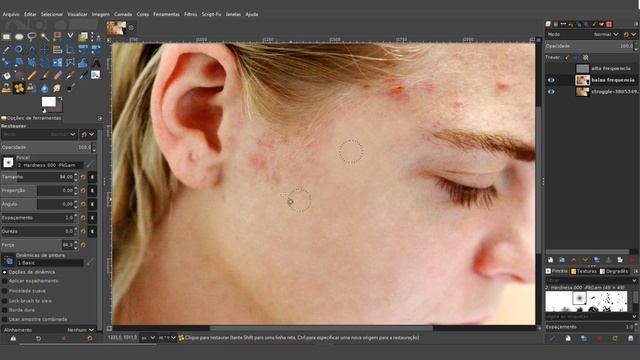
Task: Open the status bar zoom level dropdown
Action: click(167, 338)
